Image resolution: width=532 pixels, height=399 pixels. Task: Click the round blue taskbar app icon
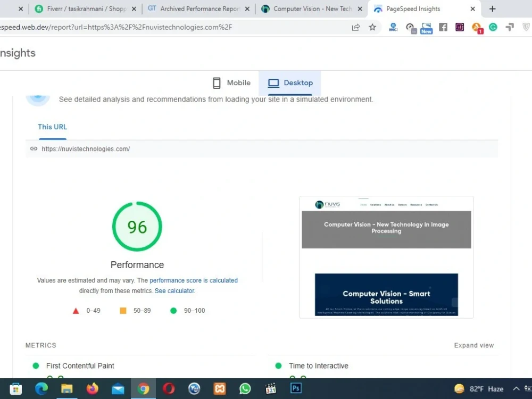[194, 388]
